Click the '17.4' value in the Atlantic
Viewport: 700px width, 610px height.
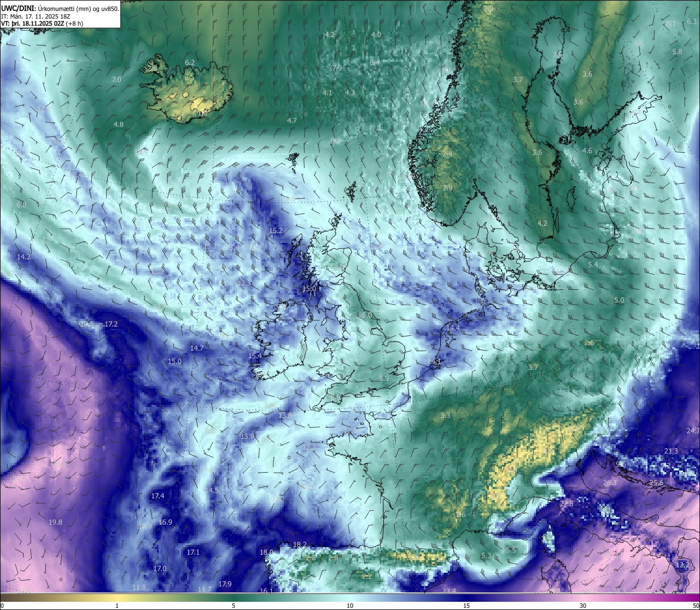click(x=157, y=496)
